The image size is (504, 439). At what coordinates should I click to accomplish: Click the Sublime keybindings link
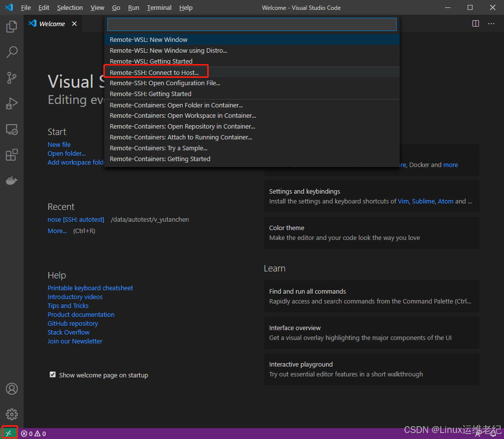[423, 201]
